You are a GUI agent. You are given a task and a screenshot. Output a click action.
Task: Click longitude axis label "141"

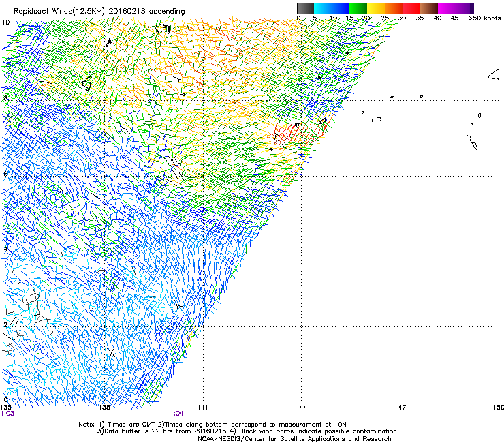click(202, 408)
